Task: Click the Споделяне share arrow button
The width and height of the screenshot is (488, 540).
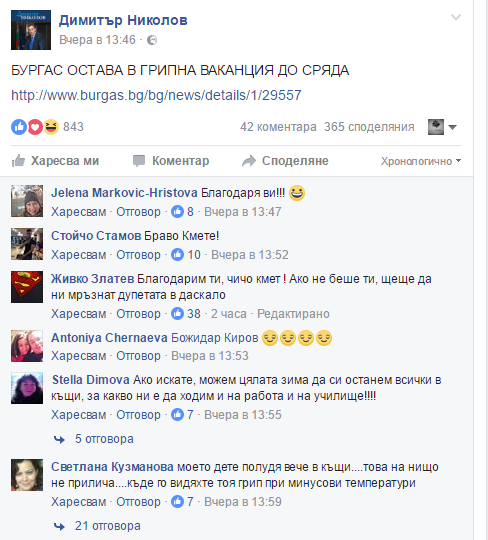Action: [x=285, y=161]
